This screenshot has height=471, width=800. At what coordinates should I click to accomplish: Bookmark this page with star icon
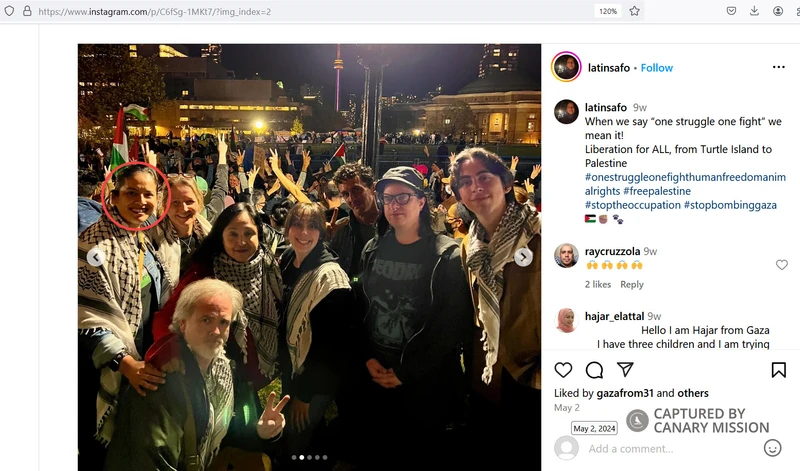point(634,11)
